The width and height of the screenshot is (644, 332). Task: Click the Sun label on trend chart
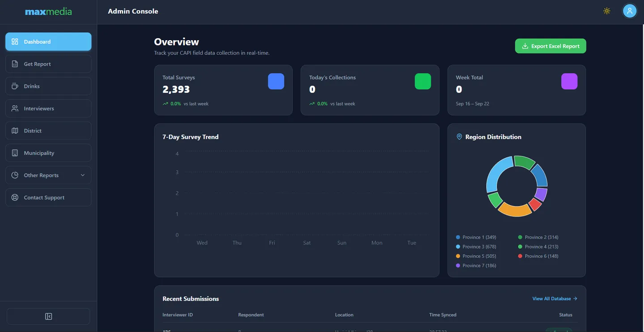(x=342, y=243)
